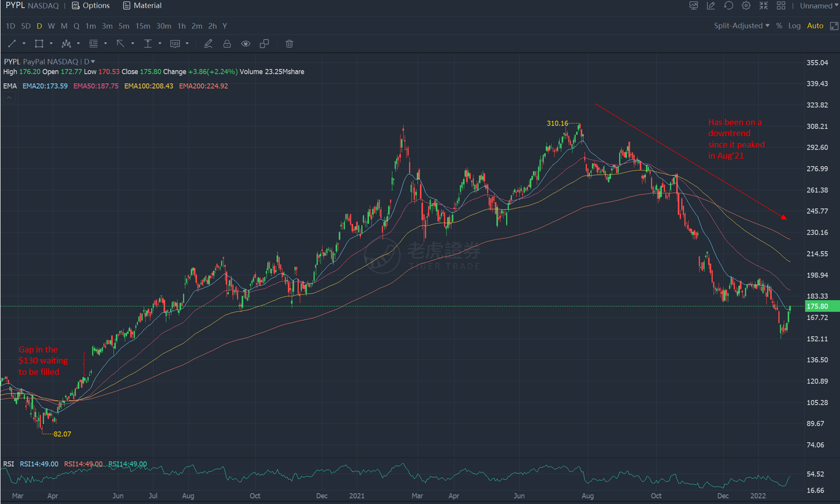The image size is (840, 504).
Task: Click the PYPL ticker symbol
Action: point(15,5)
